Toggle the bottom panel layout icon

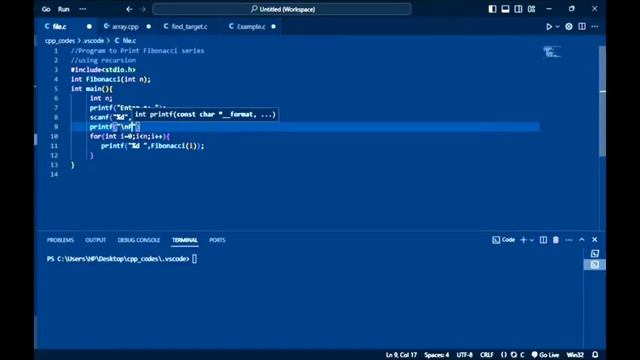[x=505, y=9]
